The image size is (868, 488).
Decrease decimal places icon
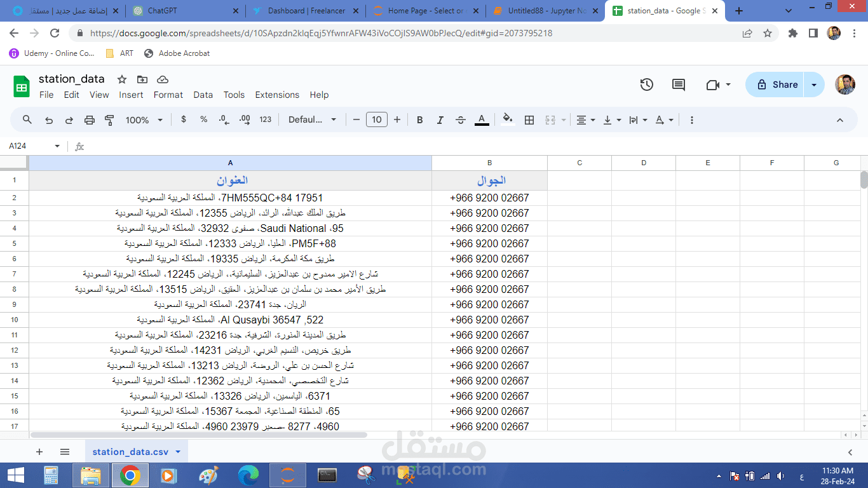click(x=224, y=119)
